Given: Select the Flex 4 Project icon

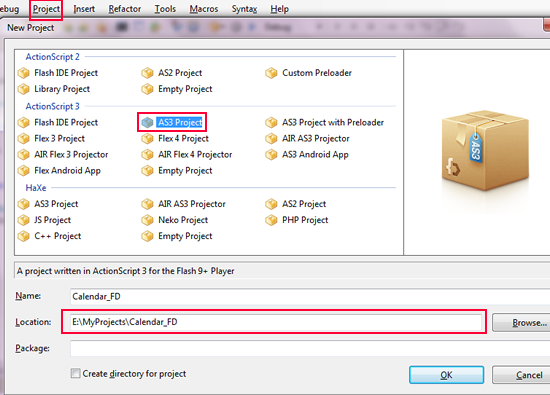Looking at the screenshot, I should (x=147, y=139).
